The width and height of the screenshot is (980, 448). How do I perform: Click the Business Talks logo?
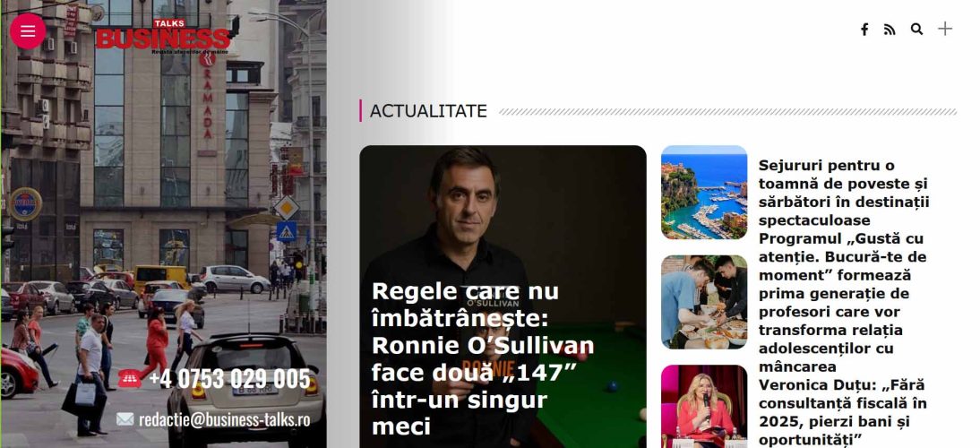pyautogui.click(x=162, y=36)
